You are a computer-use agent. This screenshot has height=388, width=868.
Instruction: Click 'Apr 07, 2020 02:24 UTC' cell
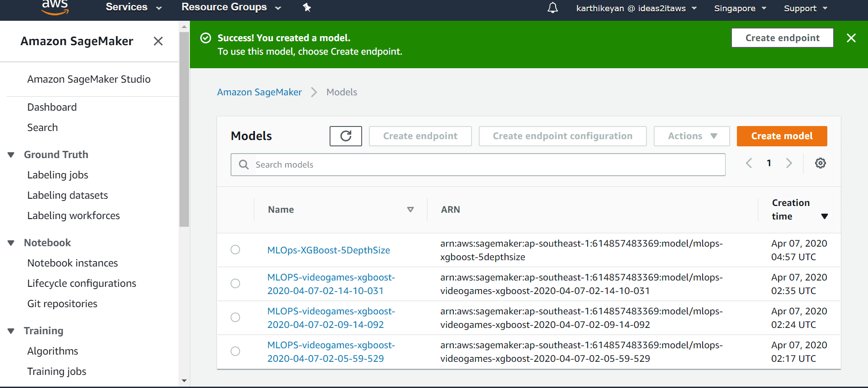click(x=799, y=318)
